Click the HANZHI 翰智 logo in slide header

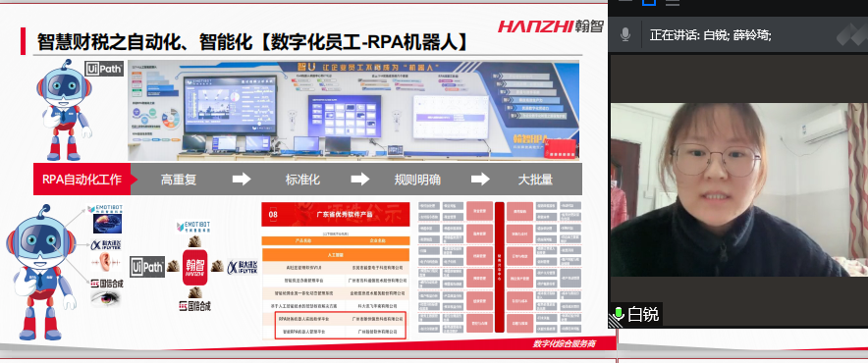[x=550, y=26]
